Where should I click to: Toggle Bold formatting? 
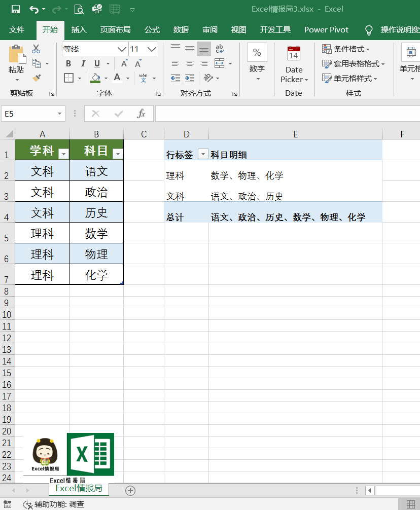point(68,64)
